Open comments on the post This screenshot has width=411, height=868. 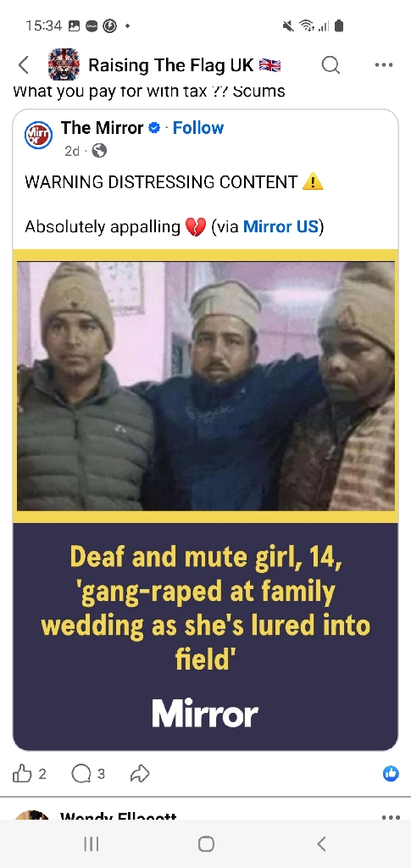81,773
